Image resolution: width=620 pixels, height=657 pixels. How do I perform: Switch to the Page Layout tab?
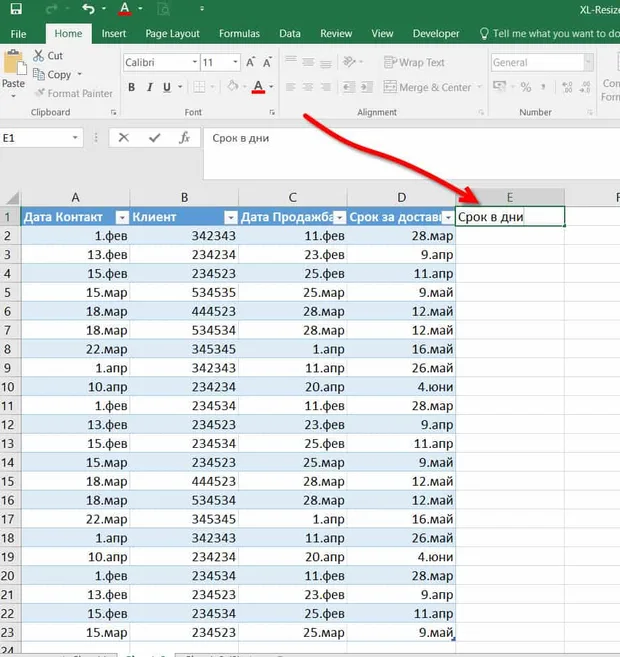point(172,34)
